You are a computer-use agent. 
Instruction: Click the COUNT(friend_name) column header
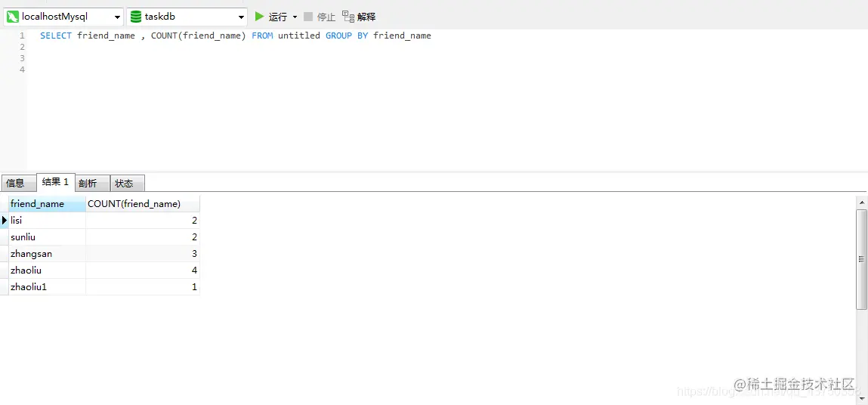143,204
